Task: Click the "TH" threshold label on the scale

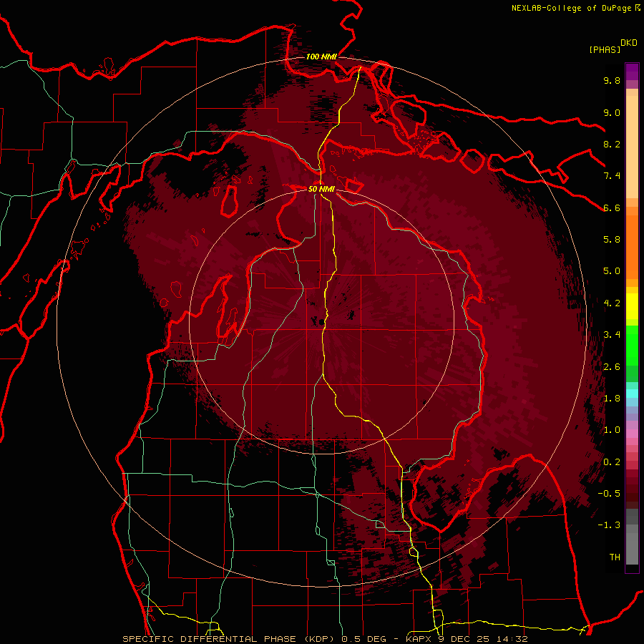Action: [615, 557]
